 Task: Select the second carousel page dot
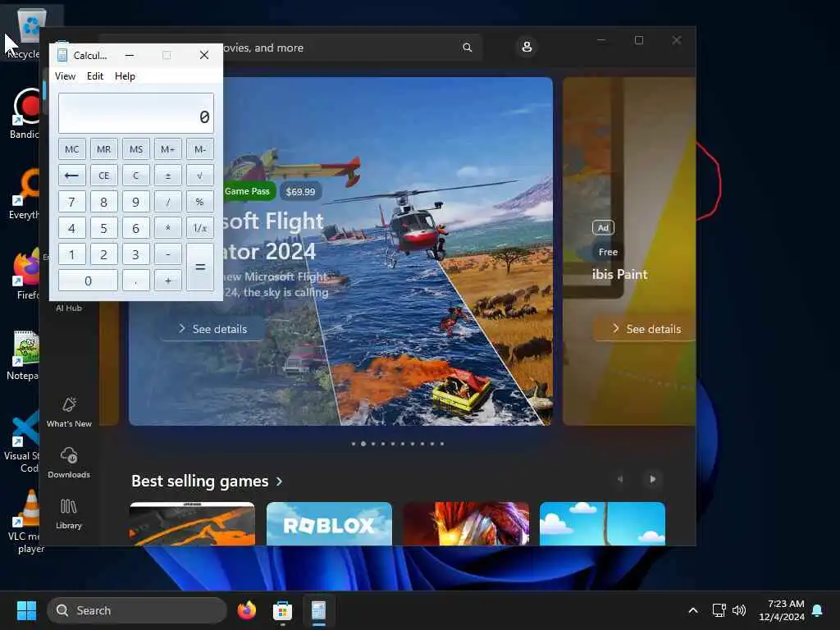pyautogui.click(x=363, y=444)
